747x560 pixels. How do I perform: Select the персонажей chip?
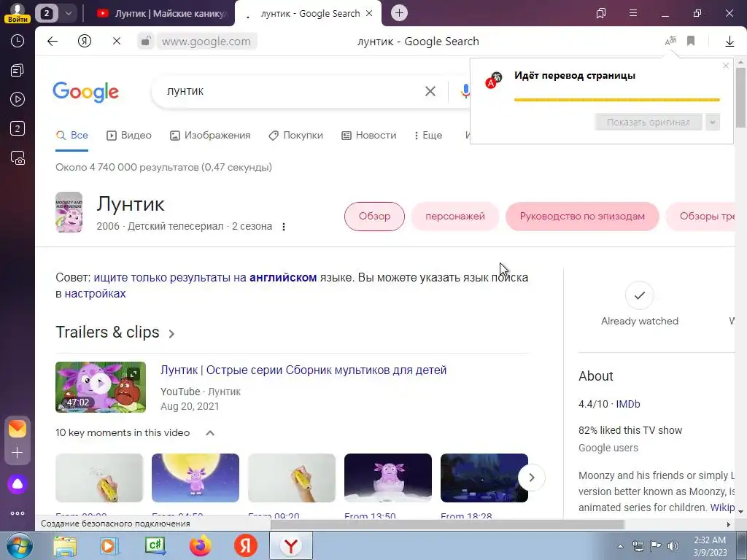455,216
